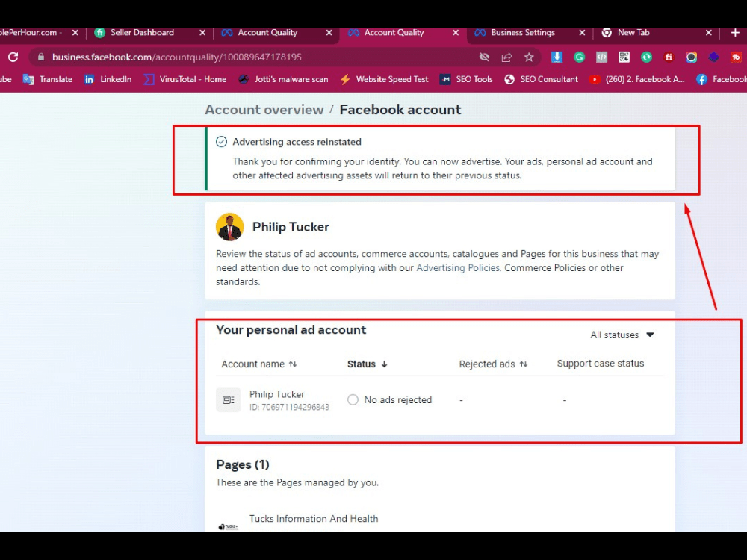
Task: Click the Facebook account breadcrumb title
Action: pos(400,110)
